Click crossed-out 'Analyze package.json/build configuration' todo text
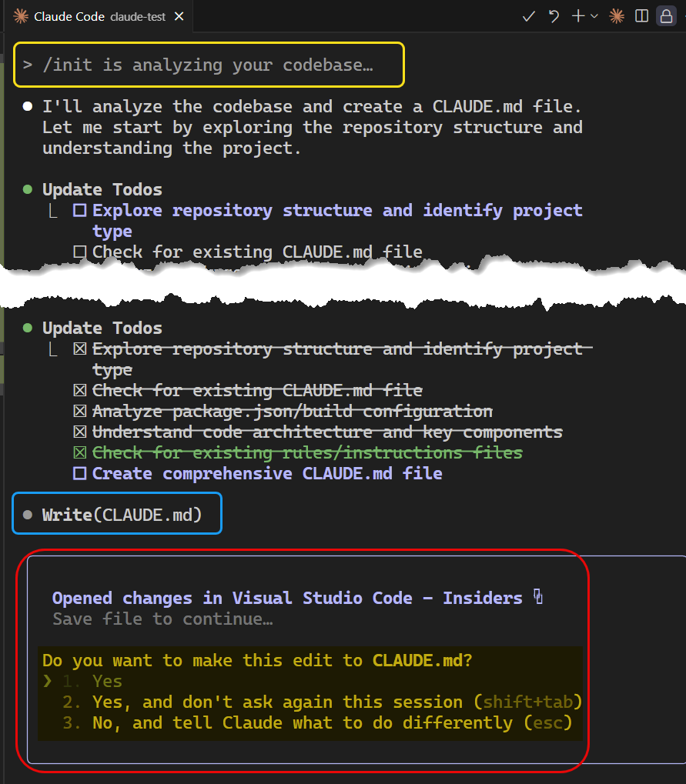This screenshot has width=686, height=784. coord(293,412)
